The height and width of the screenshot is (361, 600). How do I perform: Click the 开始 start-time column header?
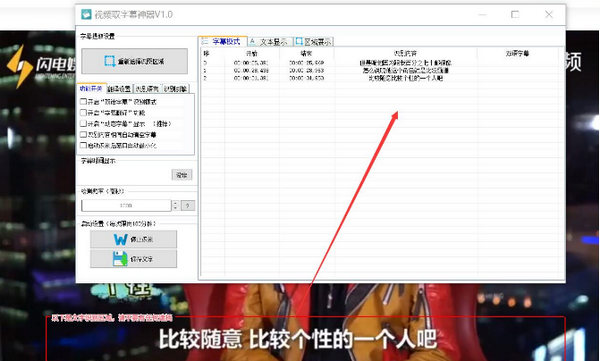pyautogui.click(x=252, y=54)
